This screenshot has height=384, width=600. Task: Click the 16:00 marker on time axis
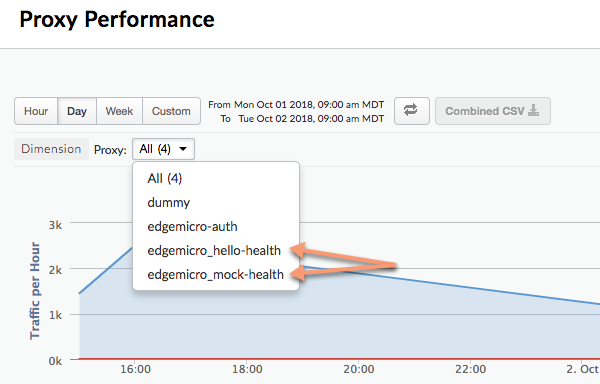(135, 369)
